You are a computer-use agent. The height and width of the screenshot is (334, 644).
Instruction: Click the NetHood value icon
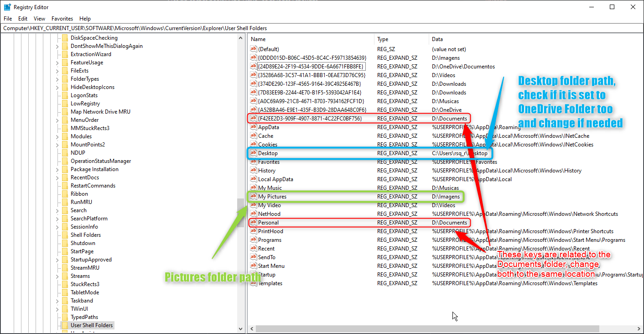pyautogui.click(x=254, y=214)
